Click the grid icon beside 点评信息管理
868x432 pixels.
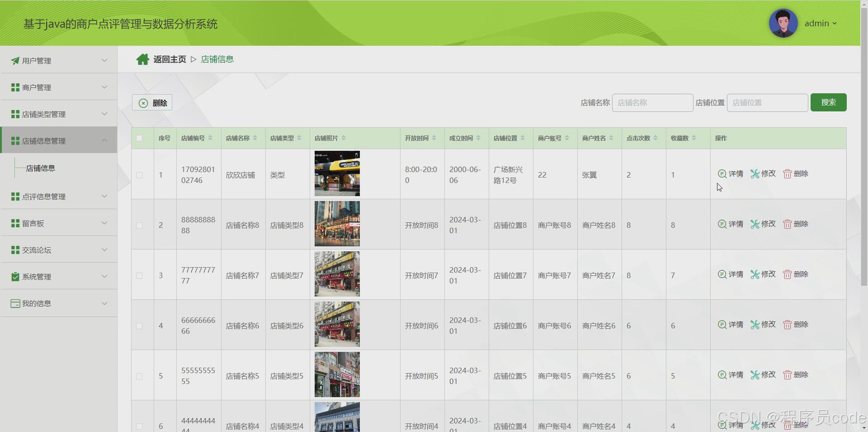tap(15, 197)
